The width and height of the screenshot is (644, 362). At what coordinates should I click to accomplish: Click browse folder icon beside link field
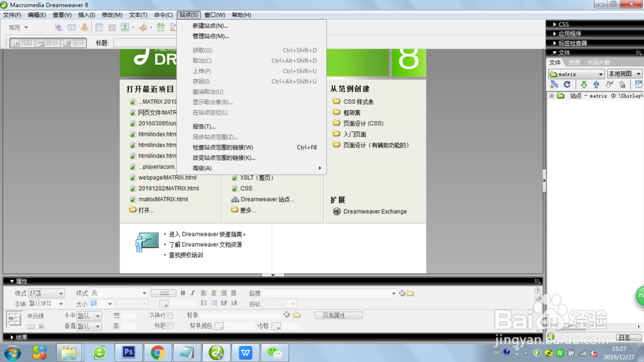coord(410,293)
